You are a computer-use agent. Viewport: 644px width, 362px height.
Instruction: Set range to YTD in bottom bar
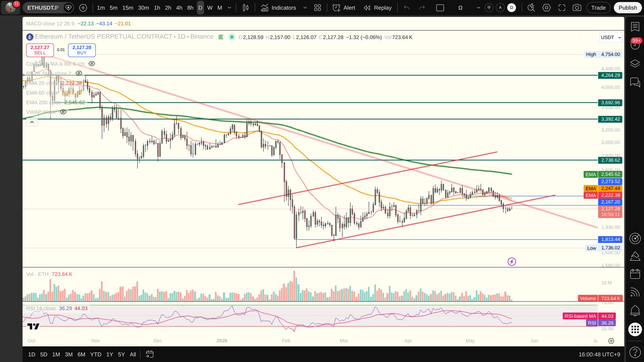click(96, 354)
